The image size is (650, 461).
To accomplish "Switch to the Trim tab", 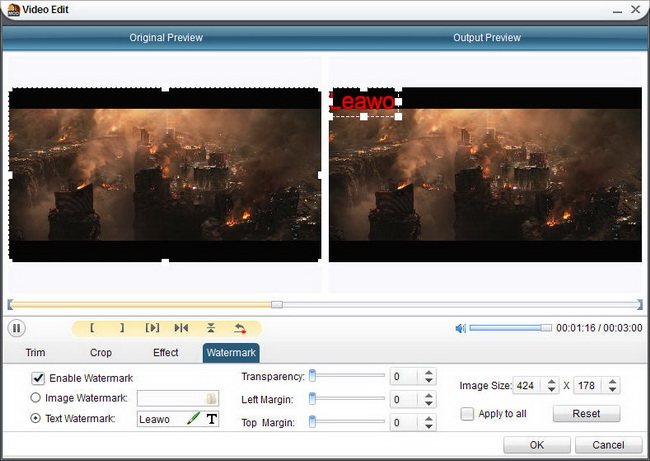I will coord(35,353).
